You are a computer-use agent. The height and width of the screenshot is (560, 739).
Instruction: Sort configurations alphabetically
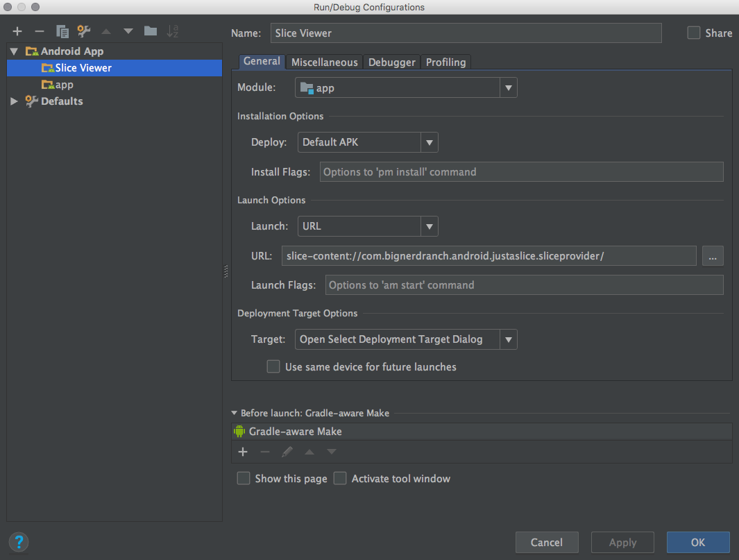pos(173,32)
